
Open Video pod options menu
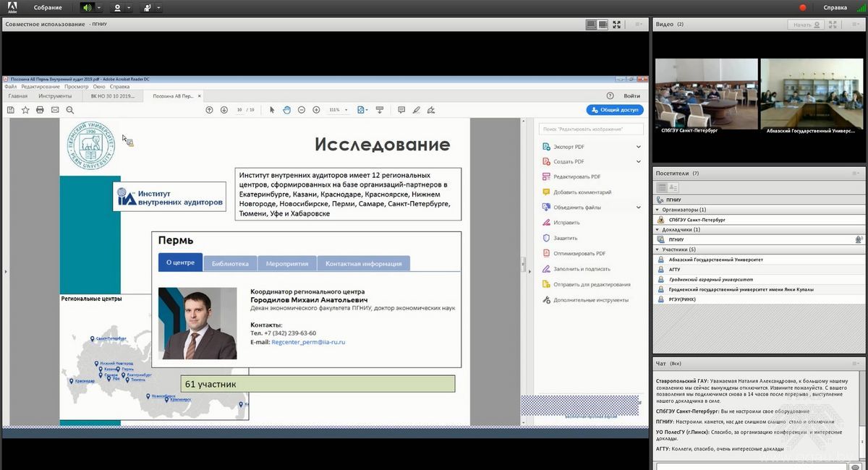[857, 24]
